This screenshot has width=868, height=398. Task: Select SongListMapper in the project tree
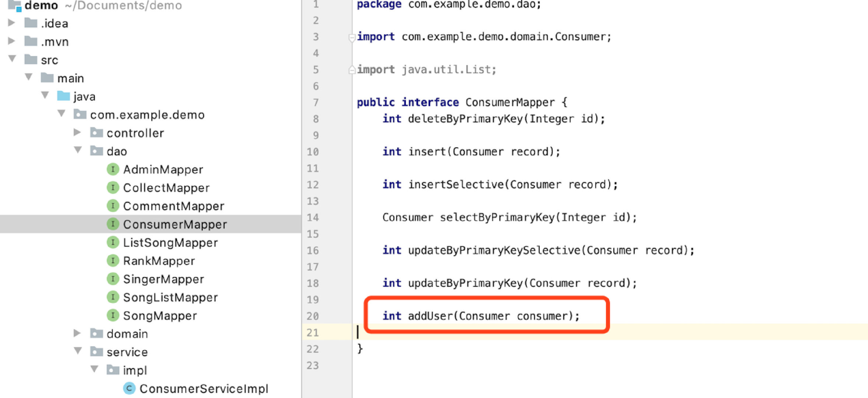coord(170,297)
